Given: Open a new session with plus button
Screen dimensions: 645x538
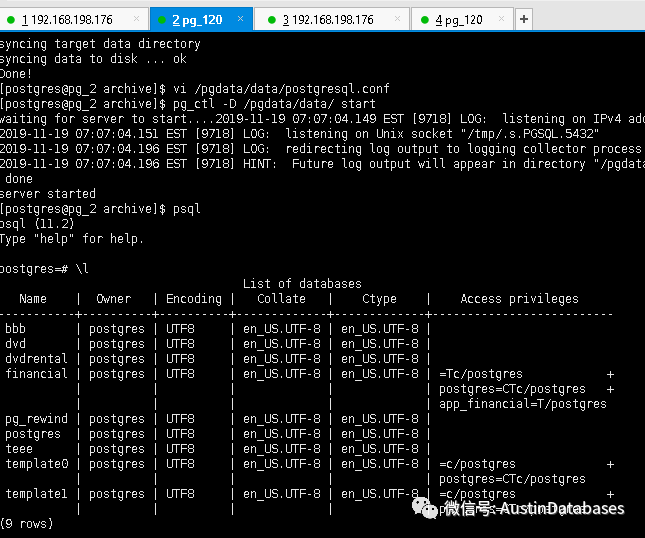Looking at the screenshot, I should click(524, 19).
